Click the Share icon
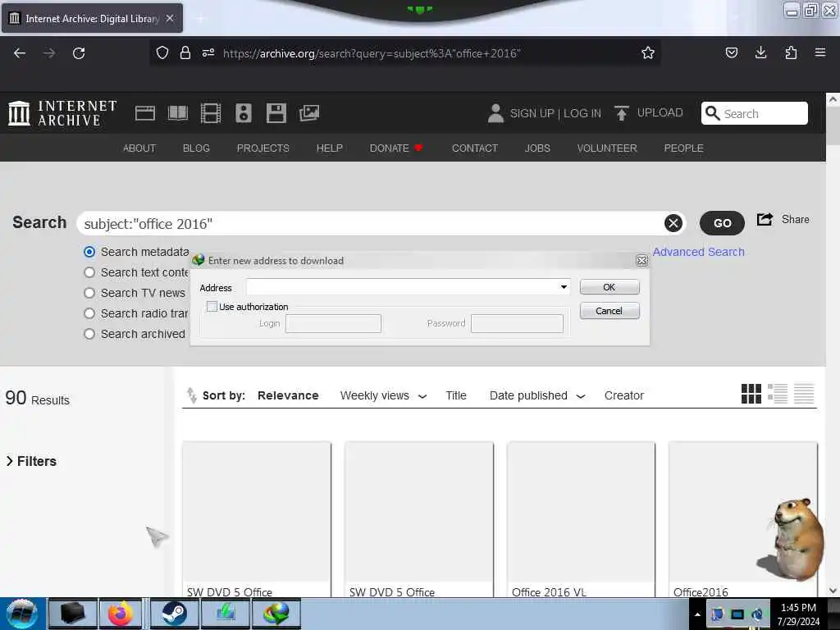The width and height of the screenshot is (840, 630). click(x=765, y=219)
